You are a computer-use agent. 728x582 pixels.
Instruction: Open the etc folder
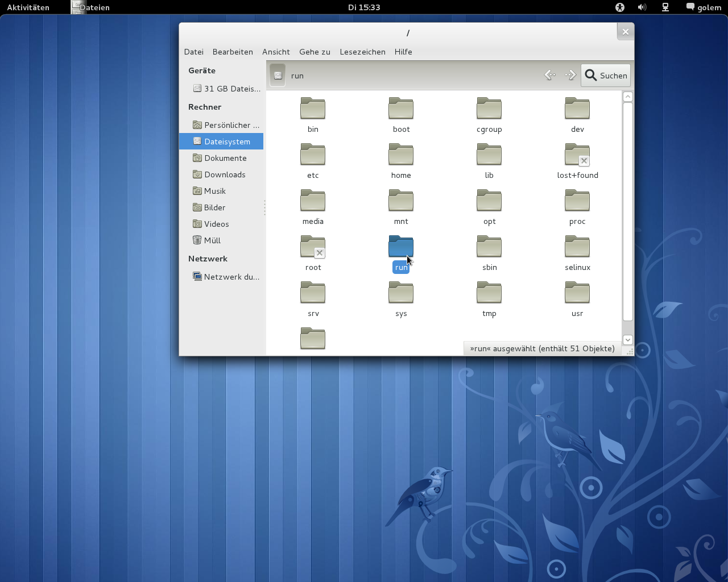tap(313, 155)
